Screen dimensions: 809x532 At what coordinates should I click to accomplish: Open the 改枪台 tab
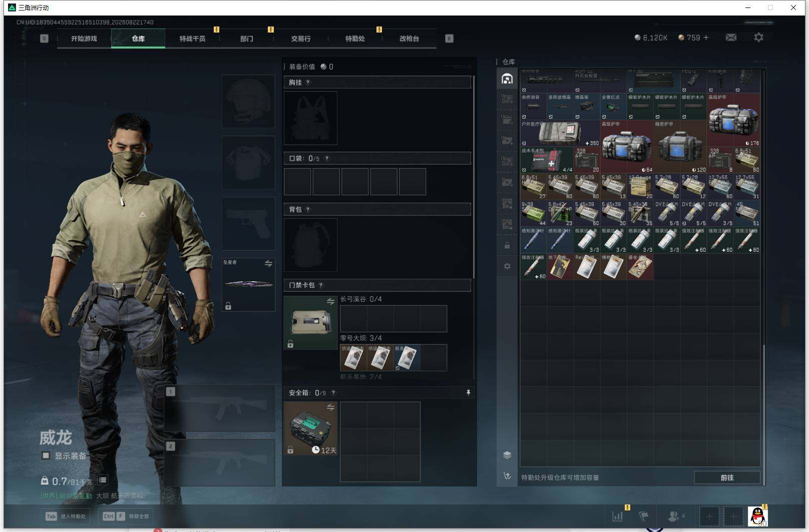coord(409,39)
